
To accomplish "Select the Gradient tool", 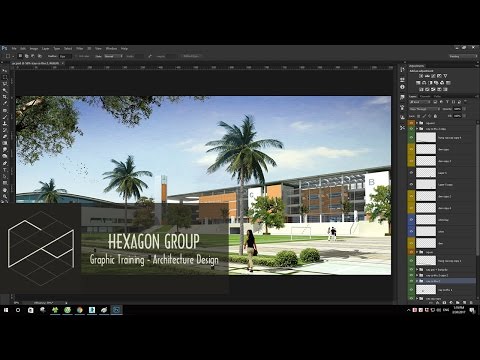I will 5,143.
